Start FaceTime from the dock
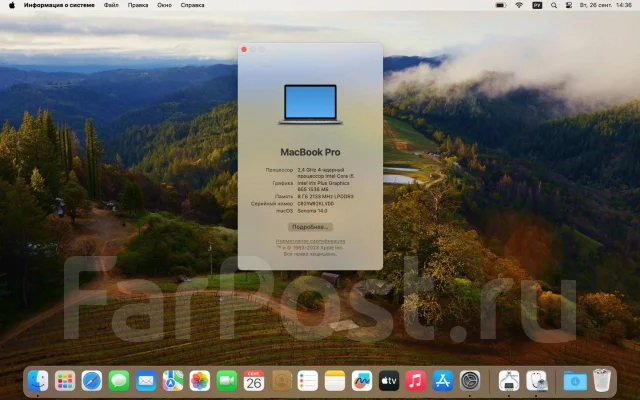The width and height of the screenshot is (640, 400). tap(227, 381)
